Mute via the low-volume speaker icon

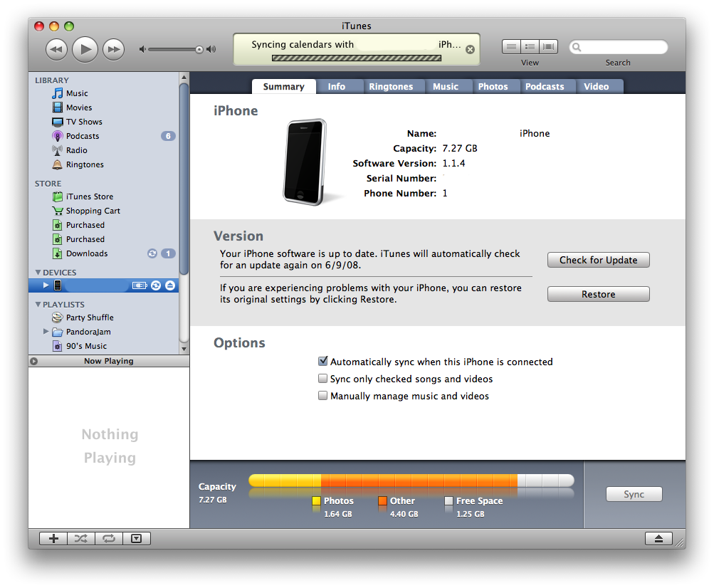pyautogui.click(x=142, y=49)
